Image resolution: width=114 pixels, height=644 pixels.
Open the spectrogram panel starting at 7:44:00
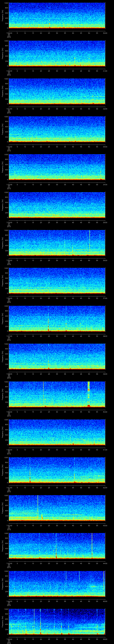[x=57, y=584]
